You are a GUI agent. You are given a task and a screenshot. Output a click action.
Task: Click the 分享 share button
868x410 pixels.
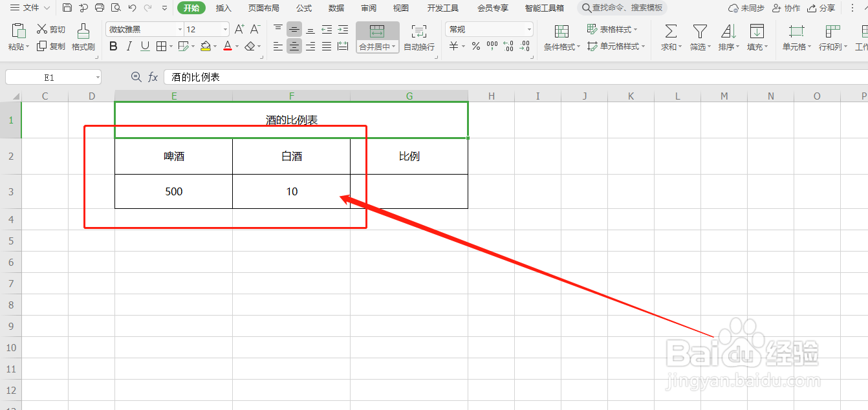pyautogui.click(x=821, y=8)
